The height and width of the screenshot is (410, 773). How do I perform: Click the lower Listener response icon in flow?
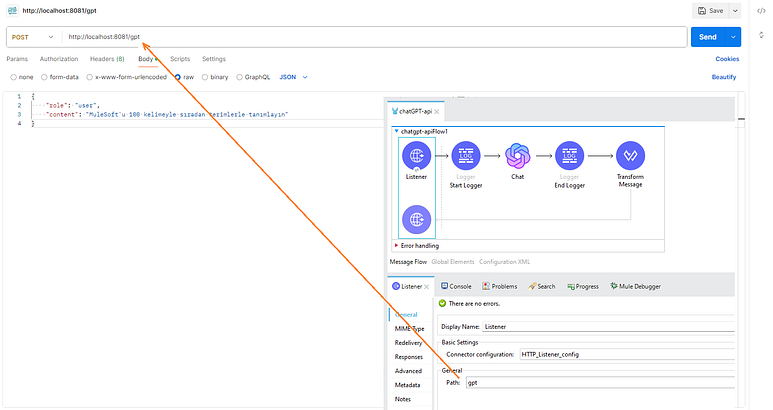click(x=417, y=219)
